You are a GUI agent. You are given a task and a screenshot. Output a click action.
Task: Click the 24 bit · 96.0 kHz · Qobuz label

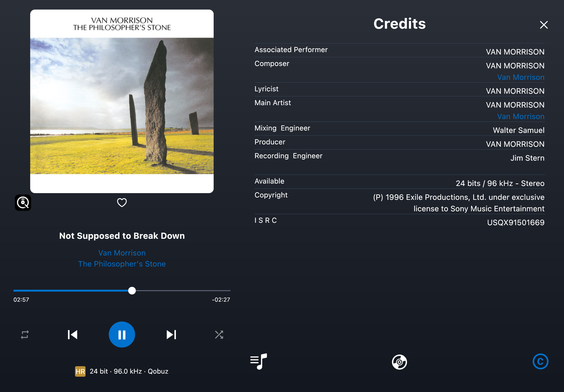(x=129, y=371)
